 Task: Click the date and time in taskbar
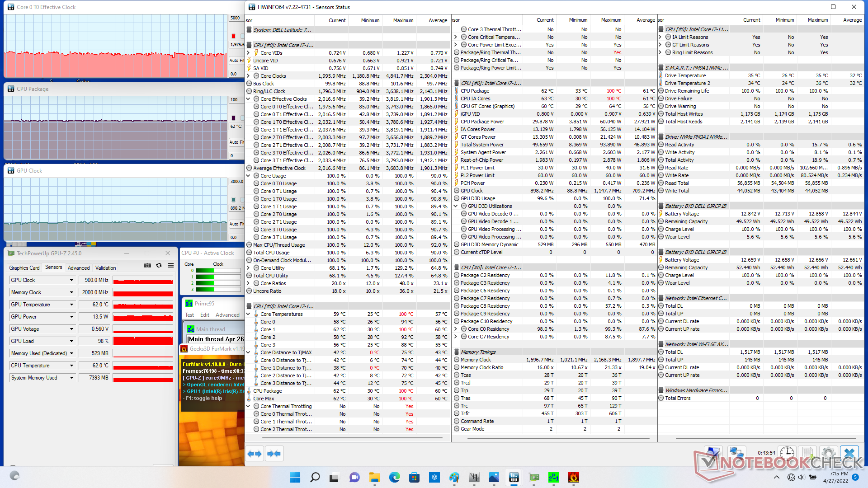(x=835, y=477)
